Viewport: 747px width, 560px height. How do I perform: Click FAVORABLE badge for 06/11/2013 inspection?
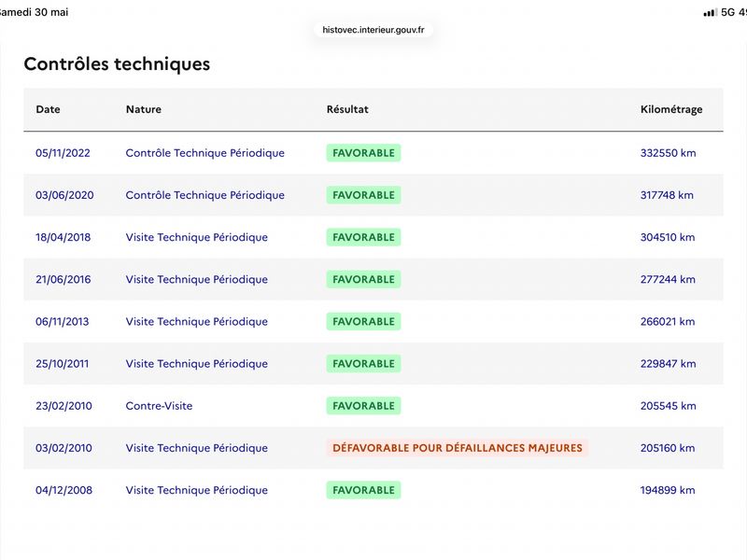tap(363, 321)
